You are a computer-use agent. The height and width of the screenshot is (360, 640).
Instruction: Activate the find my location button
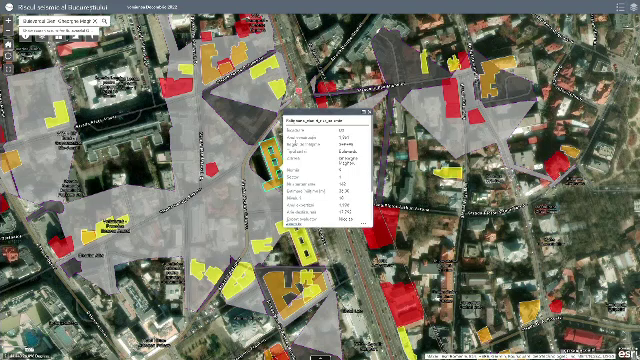pos(8,56)
